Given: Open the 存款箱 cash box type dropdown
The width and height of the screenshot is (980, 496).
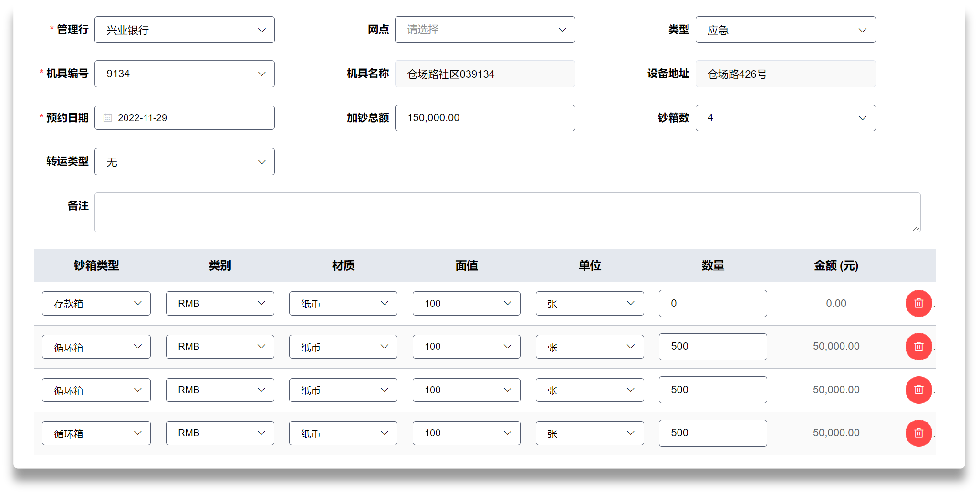Looking at the screenshot, I should pos(96,304).
